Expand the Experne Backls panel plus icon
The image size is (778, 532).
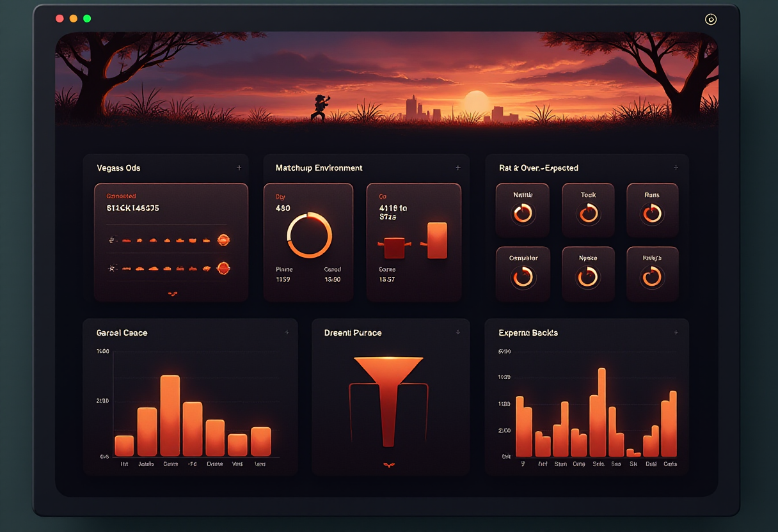[676, 332]
